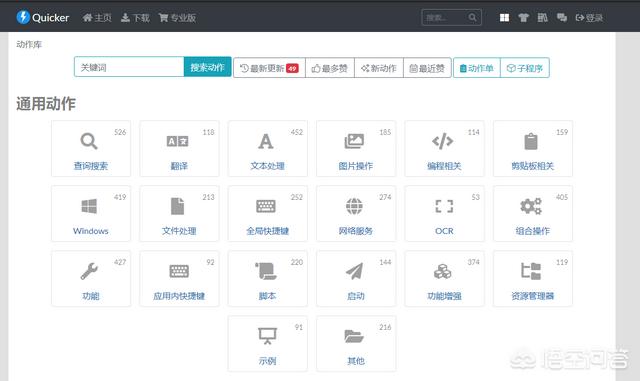Click the 文本处理 category link text
The height and width of the screenshot is (381, 640).
tap(267, 166)
